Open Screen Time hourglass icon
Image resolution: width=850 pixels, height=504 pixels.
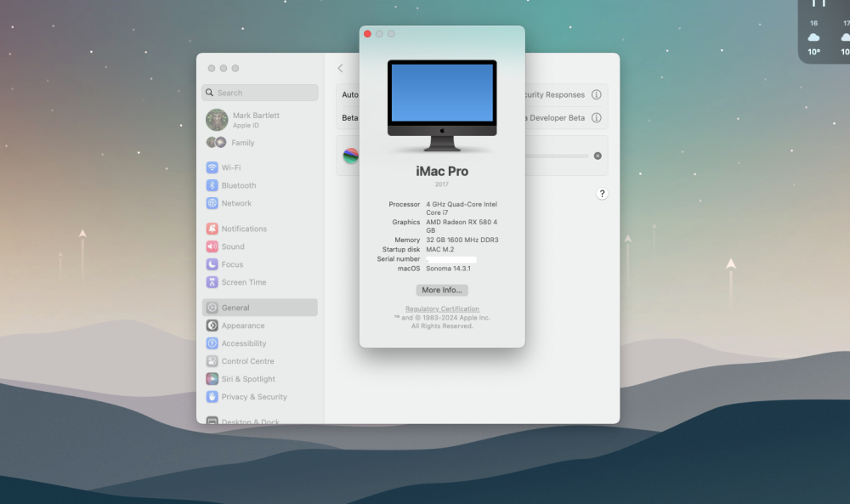[x=212, y=282]
